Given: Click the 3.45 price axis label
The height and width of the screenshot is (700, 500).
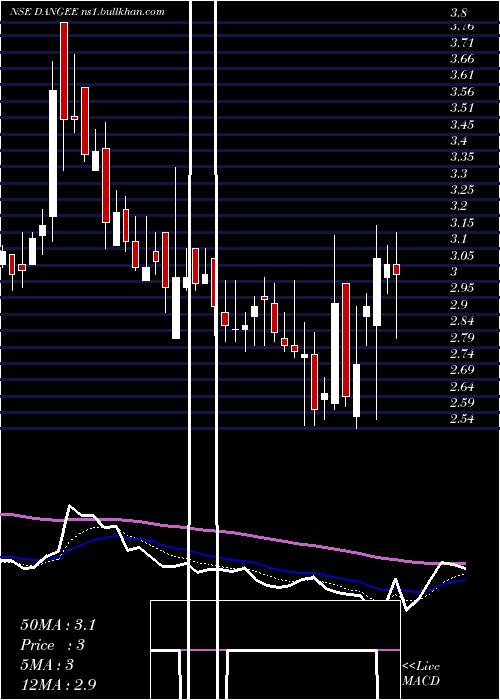Looking at the screenshot, I should point(462,125).
